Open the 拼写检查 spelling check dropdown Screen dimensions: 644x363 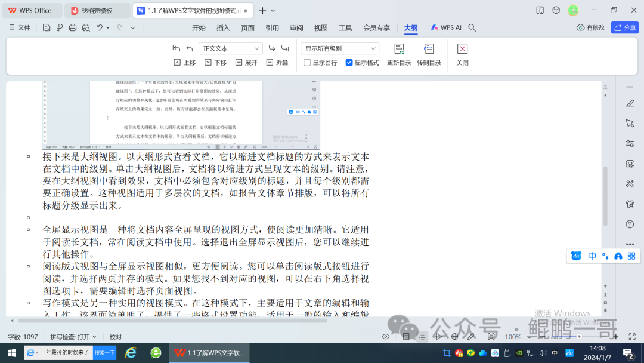coord(73,337)
